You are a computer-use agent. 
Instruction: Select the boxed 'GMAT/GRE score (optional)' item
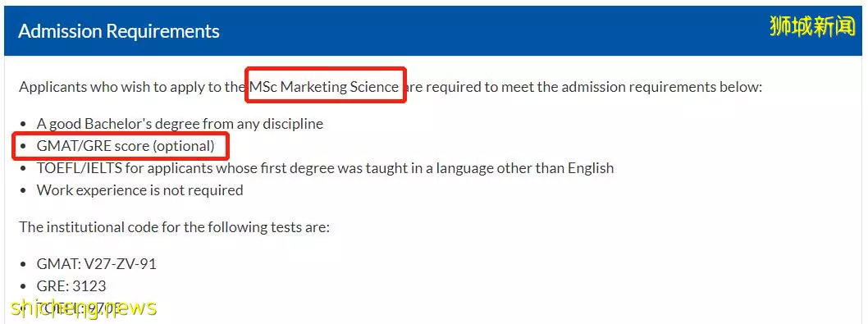coord(125,146)
